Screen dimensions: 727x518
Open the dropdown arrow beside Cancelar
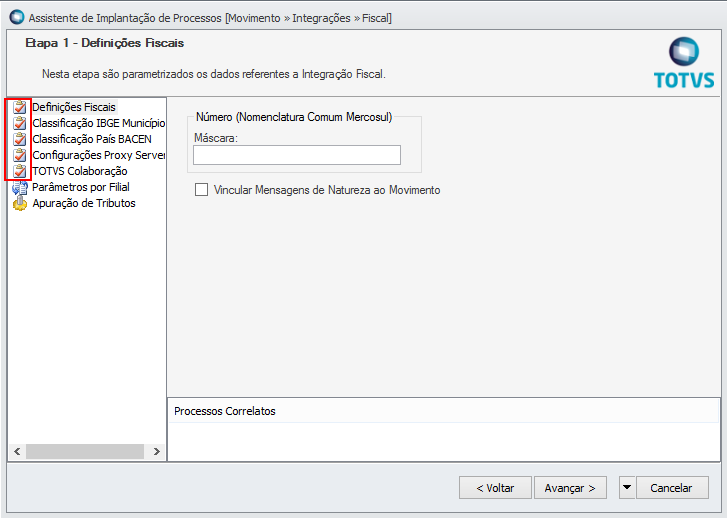pyautogui.click(x=627, y=487)
